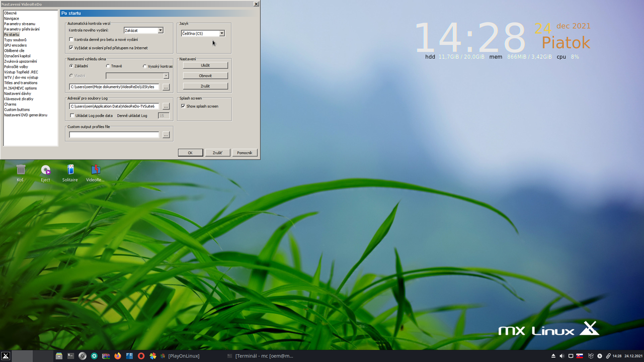This screenshot has height=362, width=644.
Task: Open the WinRAR books icon in the taskbar
Action: tap(106, 356)
